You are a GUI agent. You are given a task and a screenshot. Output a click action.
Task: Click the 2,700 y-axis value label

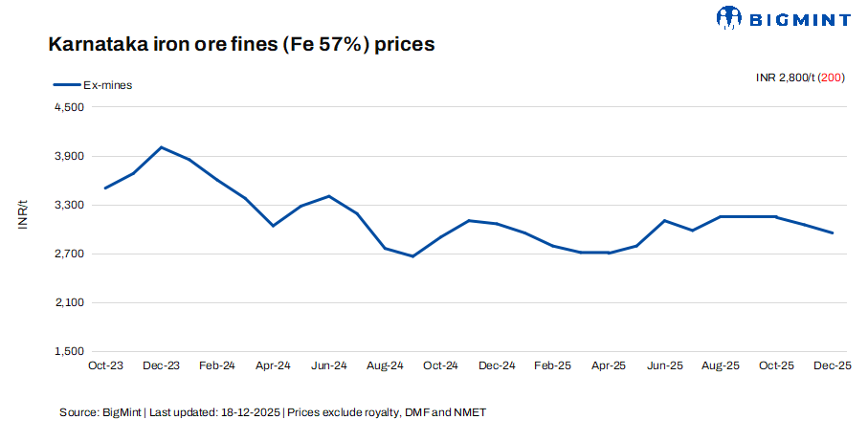[71, 254]
